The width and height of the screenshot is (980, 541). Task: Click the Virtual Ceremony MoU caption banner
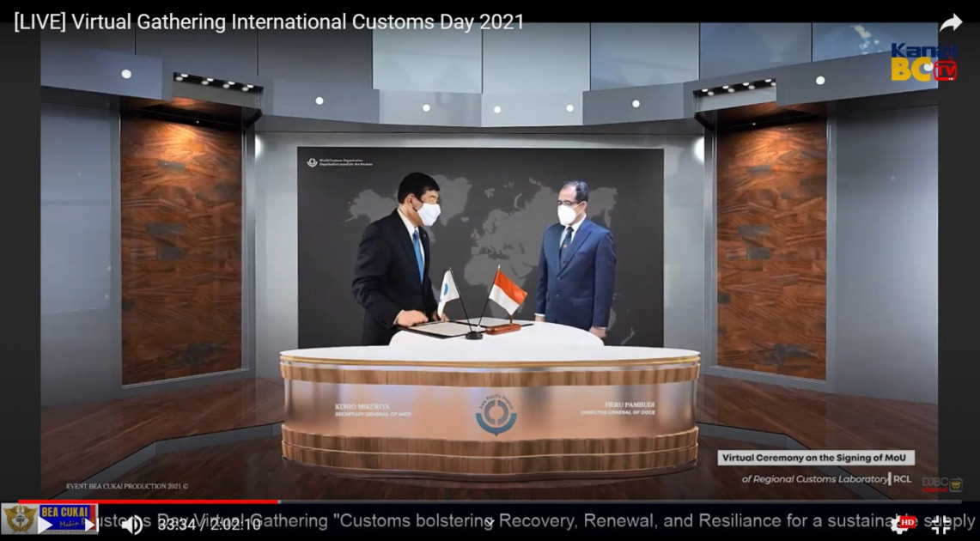(x=815, y=458)
